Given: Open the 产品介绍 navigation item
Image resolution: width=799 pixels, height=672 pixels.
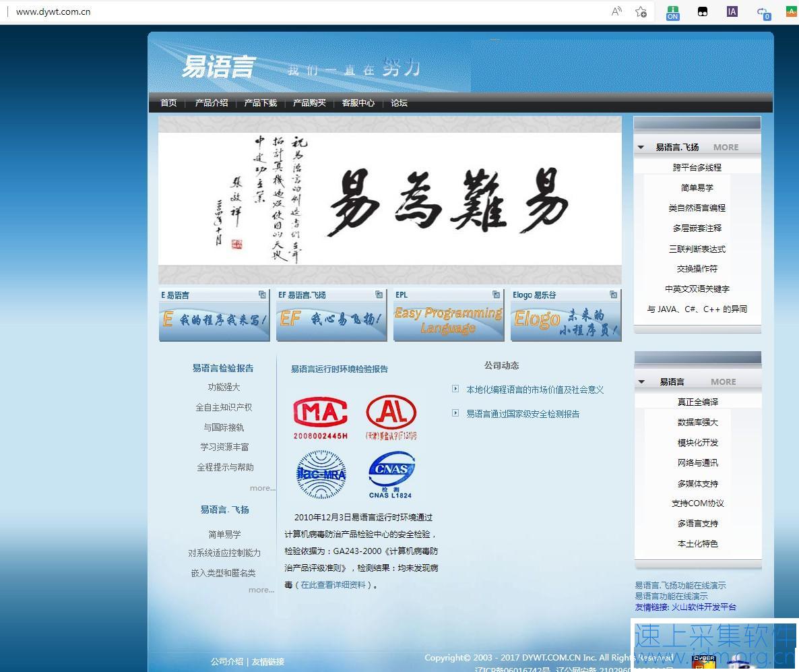Looking at the screenshot, I should [x=212, y=103].
